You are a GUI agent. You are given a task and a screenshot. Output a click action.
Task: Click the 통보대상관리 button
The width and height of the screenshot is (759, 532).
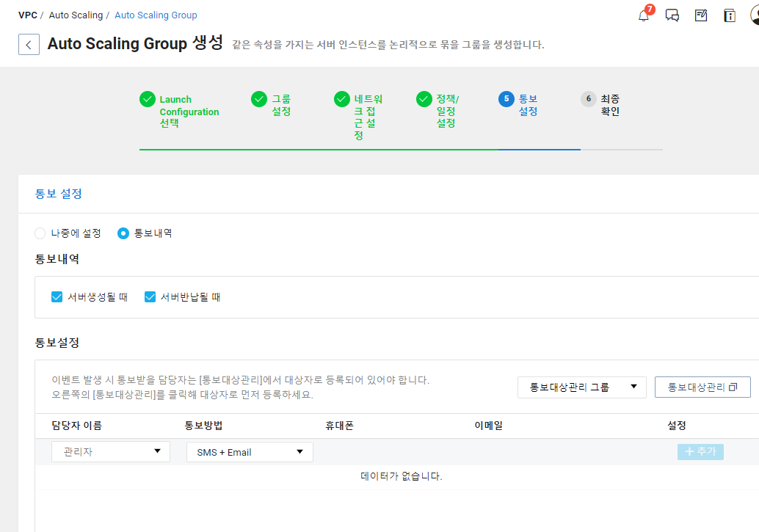tap(702, 387)
